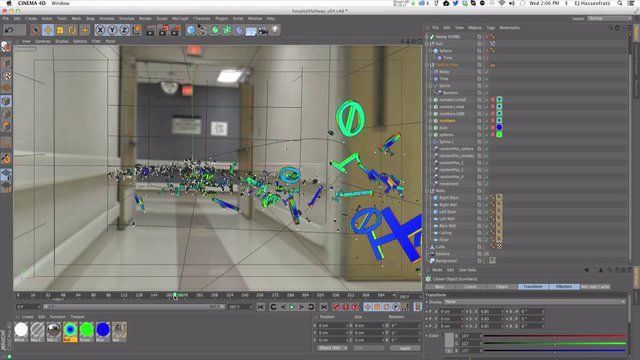
Task: Click the purple deformer icon
Action: coord(239,30)
